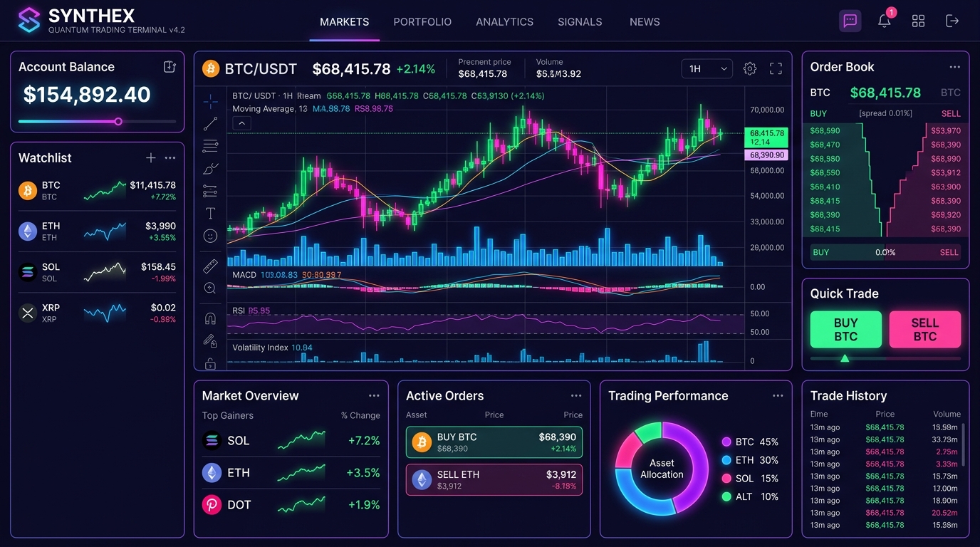Select the crosshair cursor tool
The image size is (980, 547).
point(211,102)
